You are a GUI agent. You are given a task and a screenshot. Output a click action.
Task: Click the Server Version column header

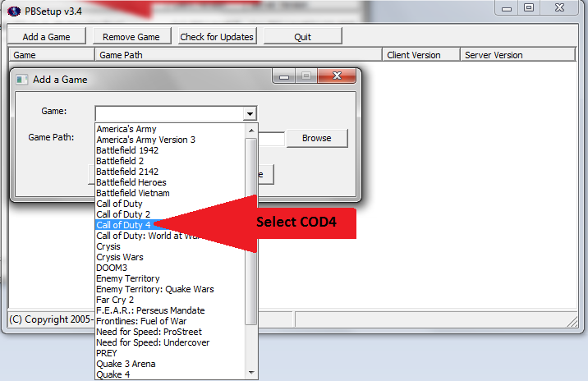[x=517, y=55]
